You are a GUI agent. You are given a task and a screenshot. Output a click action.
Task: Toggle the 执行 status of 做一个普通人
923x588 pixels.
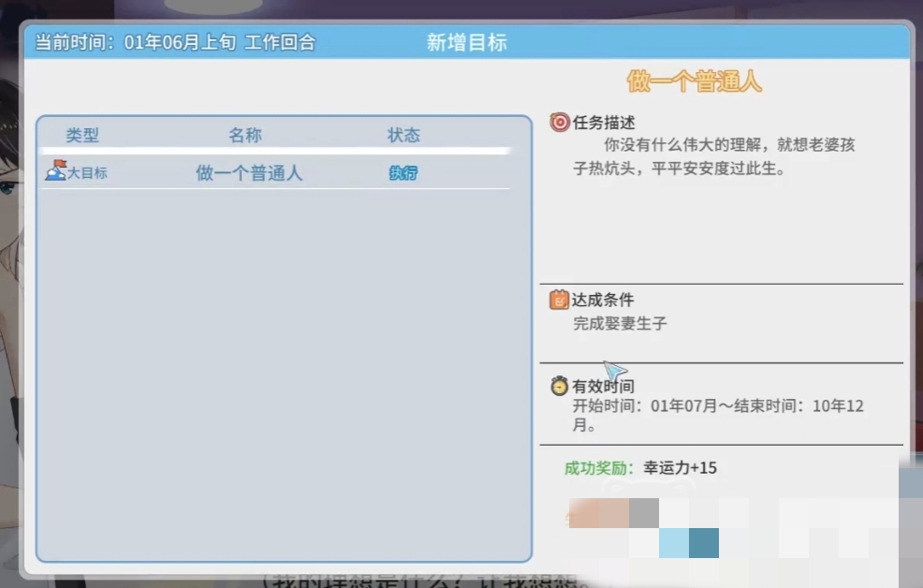pyautogui.click(x=403, y=172)
